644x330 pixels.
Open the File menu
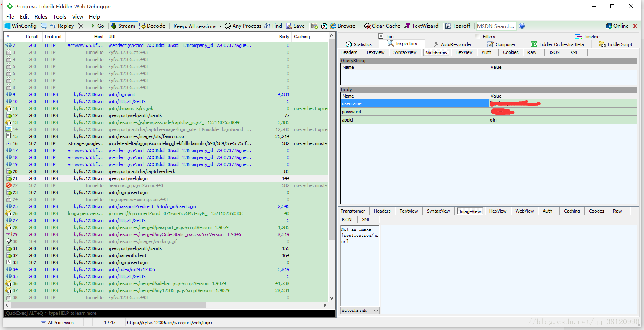(10, 16)
